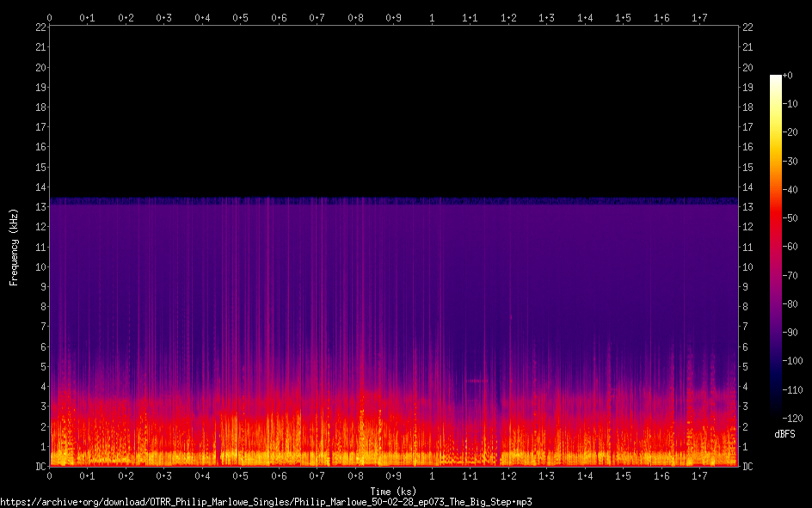Select the 0.5 marker on the bottom time axis
The height and width of the screenshot is (508, 812).
coord(240,476)
